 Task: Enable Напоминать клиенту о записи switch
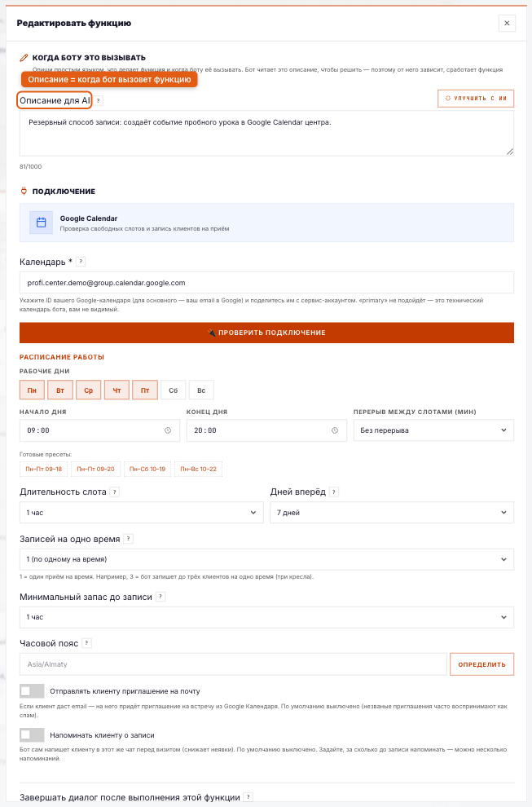[32, 735]
